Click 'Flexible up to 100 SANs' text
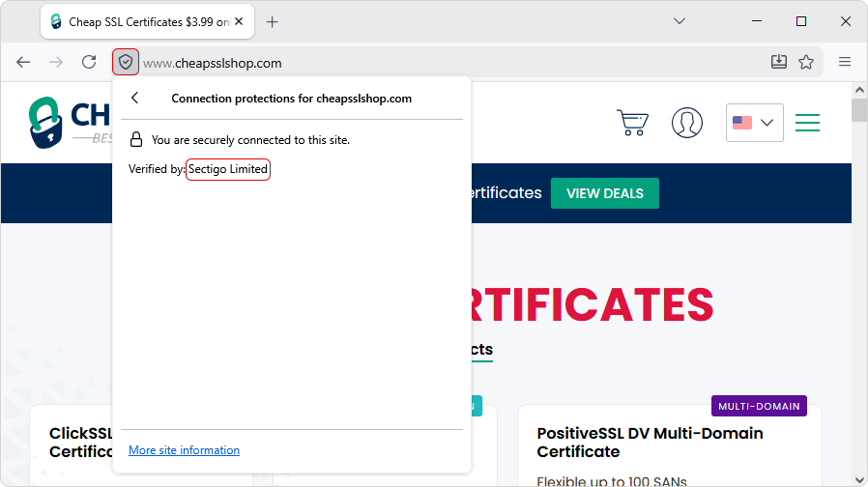This screenshot has width=868, height=487. coord(612,481)
